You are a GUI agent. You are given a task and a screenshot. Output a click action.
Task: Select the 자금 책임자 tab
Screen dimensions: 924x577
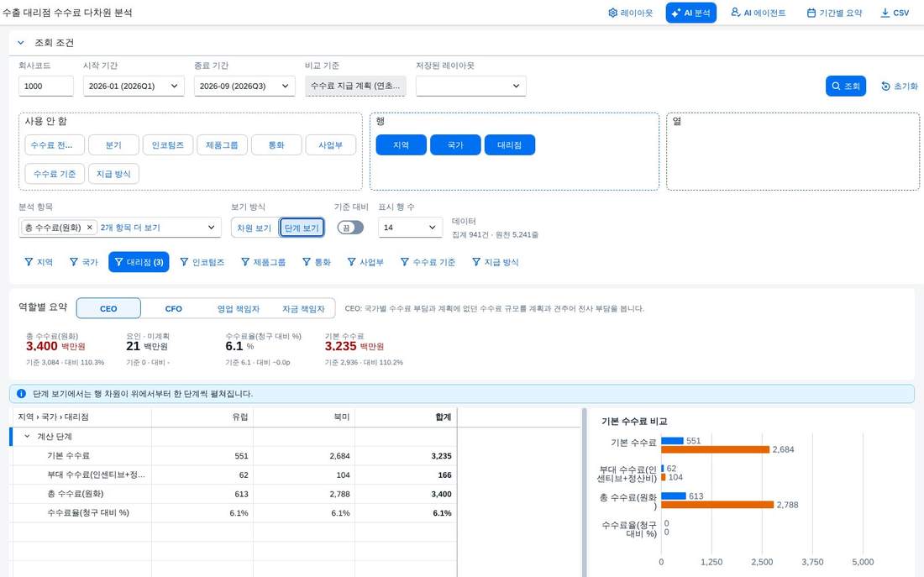pyautogui.click(x=303, y=308)
